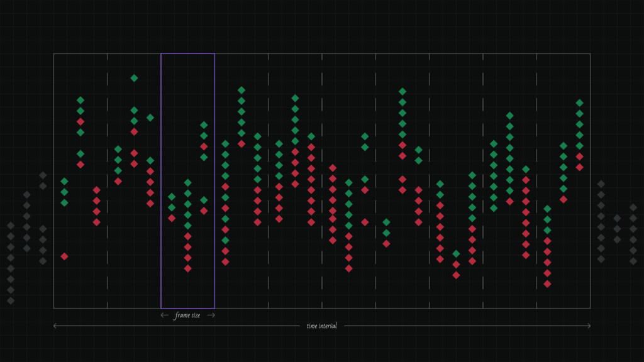The image size is (644, 362).
Task: Click the right edge of the purple frame
Action: [x=214, y=181]
